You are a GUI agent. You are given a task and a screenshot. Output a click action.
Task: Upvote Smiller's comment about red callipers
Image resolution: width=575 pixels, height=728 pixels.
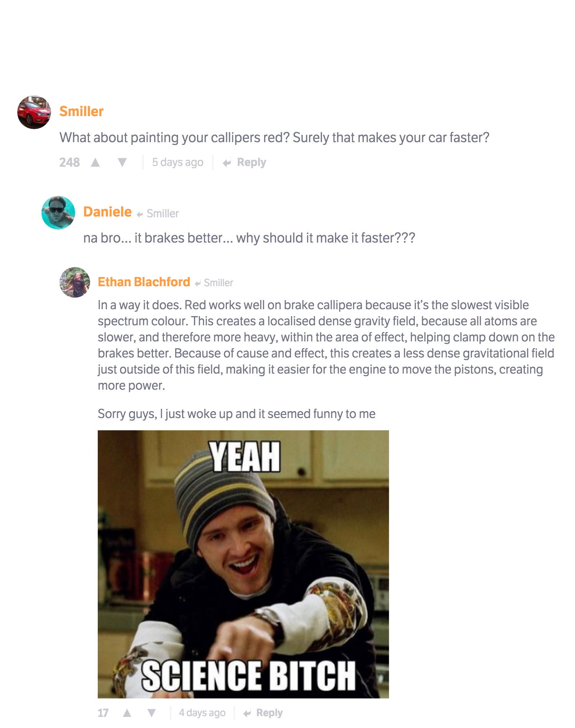(95, 162)
